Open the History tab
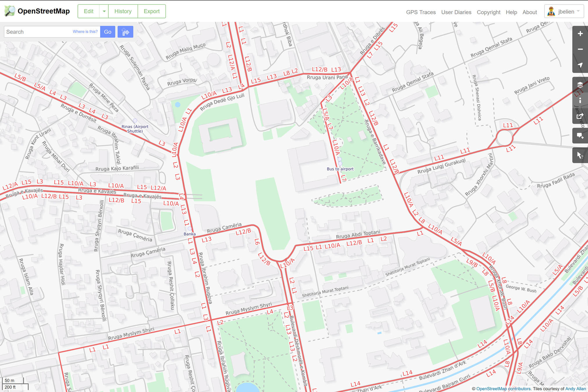 pyautogui.click(x=123, y=11)
